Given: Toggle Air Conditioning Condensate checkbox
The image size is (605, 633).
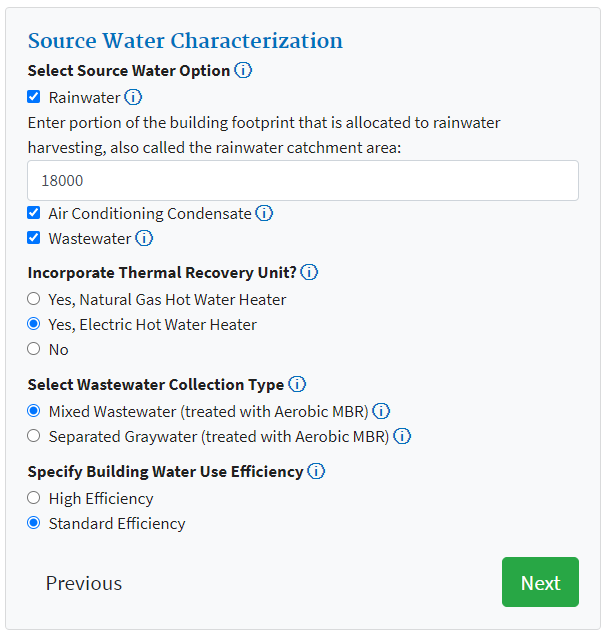Looking at the screenshot, I should (34, 213).
